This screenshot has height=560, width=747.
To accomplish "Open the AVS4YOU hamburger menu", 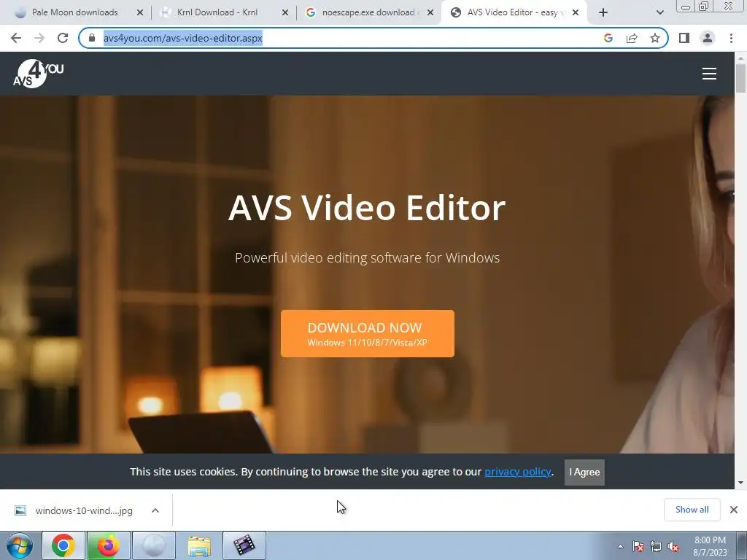I will pyautogui.click(x=709, y=74).
